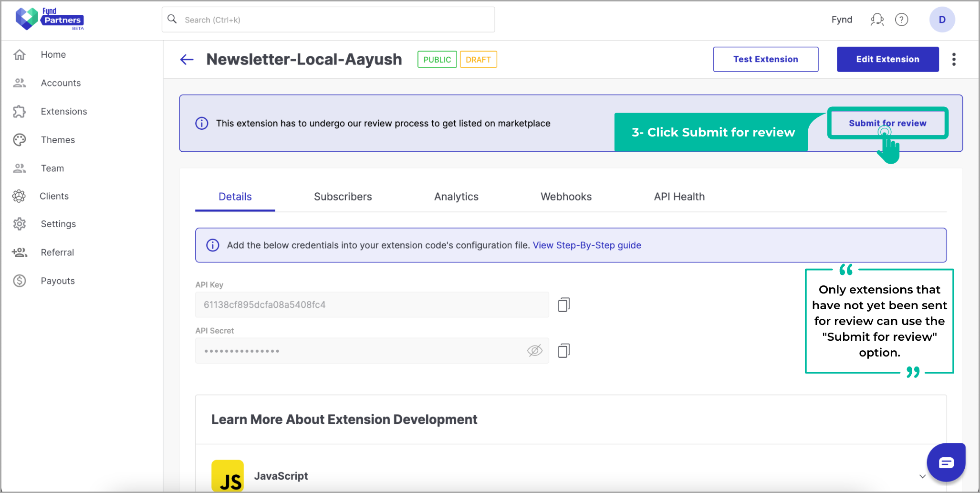The height and width of the screenshot is (493, 980).
Task: Open the user avatar D menu
Action: point(942,20)
